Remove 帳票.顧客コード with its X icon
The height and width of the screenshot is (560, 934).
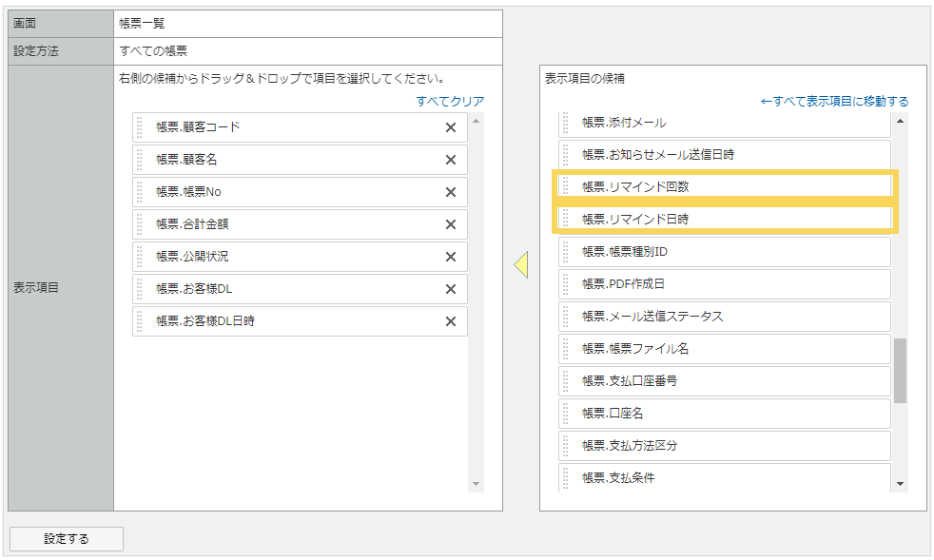pos(451,127)
